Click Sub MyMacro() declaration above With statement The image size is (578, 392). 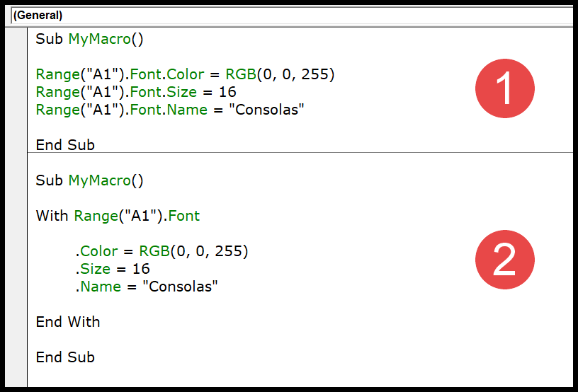(x=89, y=180)
